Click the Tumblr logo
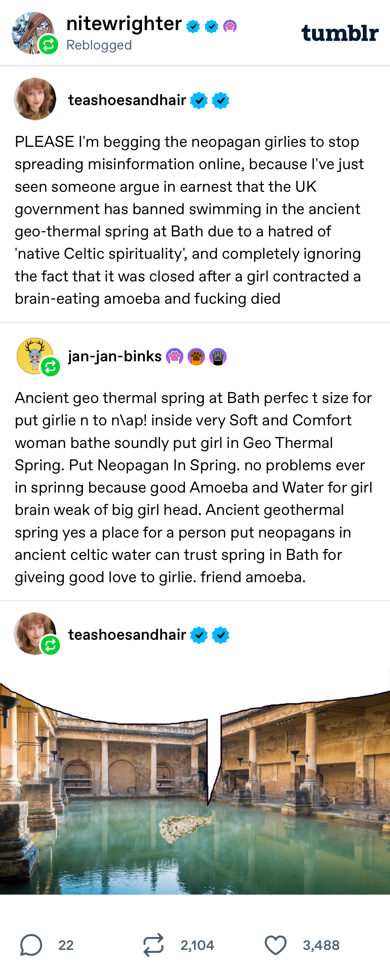The image size is (390, 980). pyautogui.click(x=340, y=33)
